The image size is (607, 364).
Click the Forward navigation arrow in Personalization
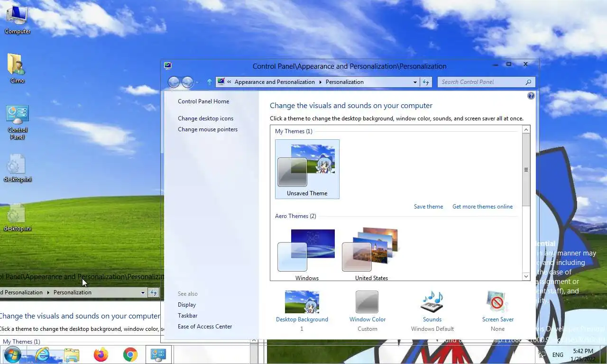tap(187, 82)
